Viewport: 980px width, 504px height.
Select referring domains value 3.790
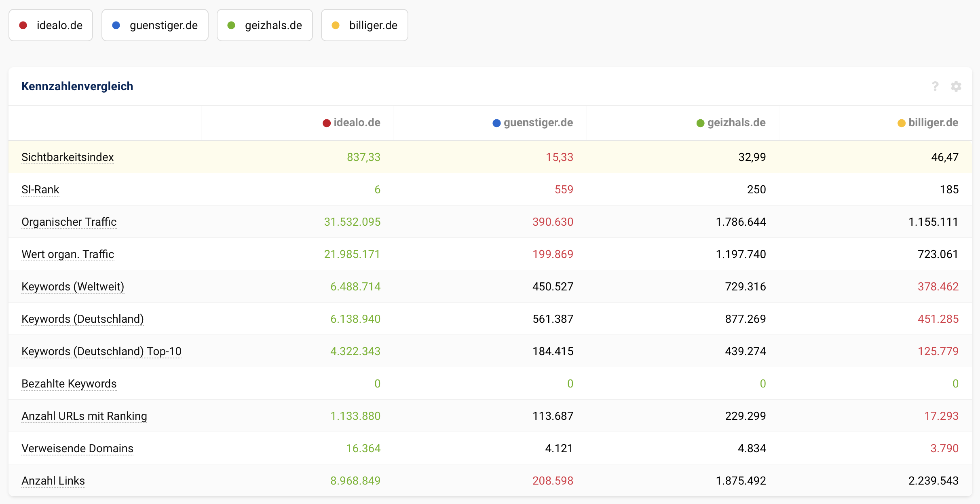[944, 448]
